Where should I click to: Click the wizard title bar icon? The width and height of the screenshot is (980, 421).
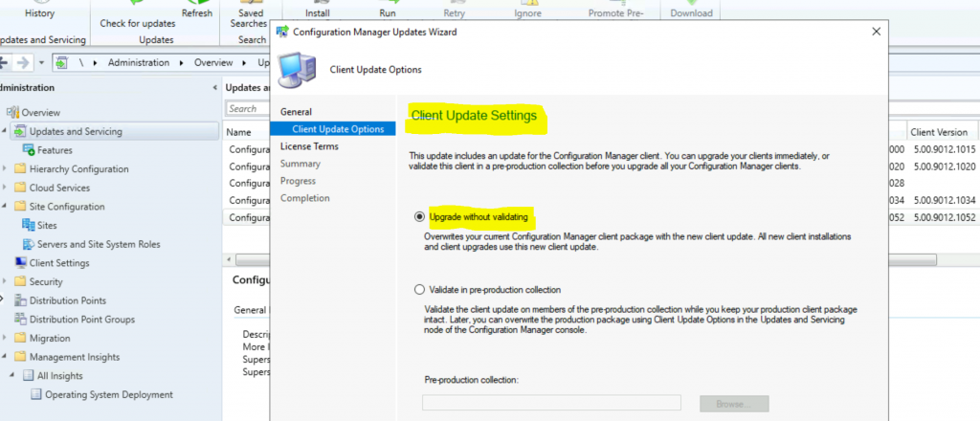coord(282,32)
